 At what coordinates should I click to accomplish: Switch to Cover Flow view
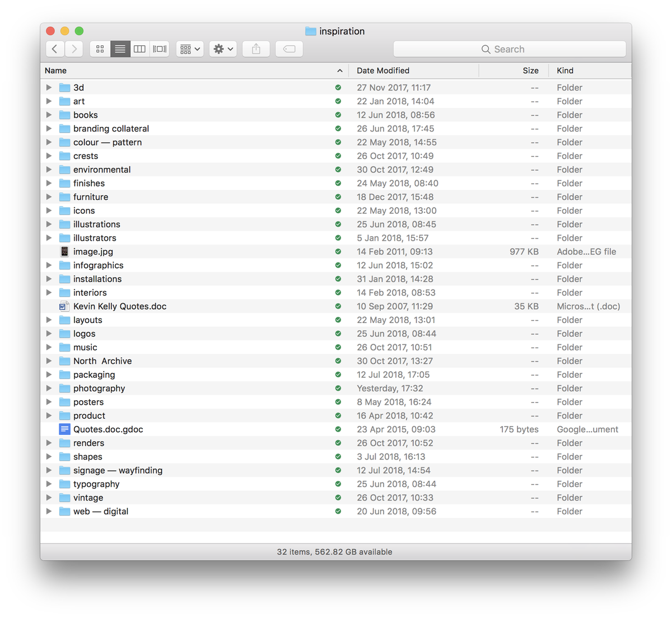pos(160,49)
